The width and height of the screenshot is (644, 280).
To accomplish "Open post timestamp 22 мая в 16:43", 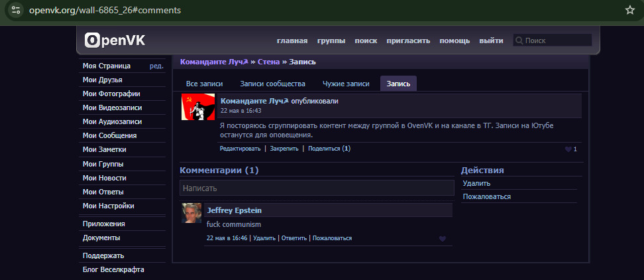I will click(x=241, y=111).
